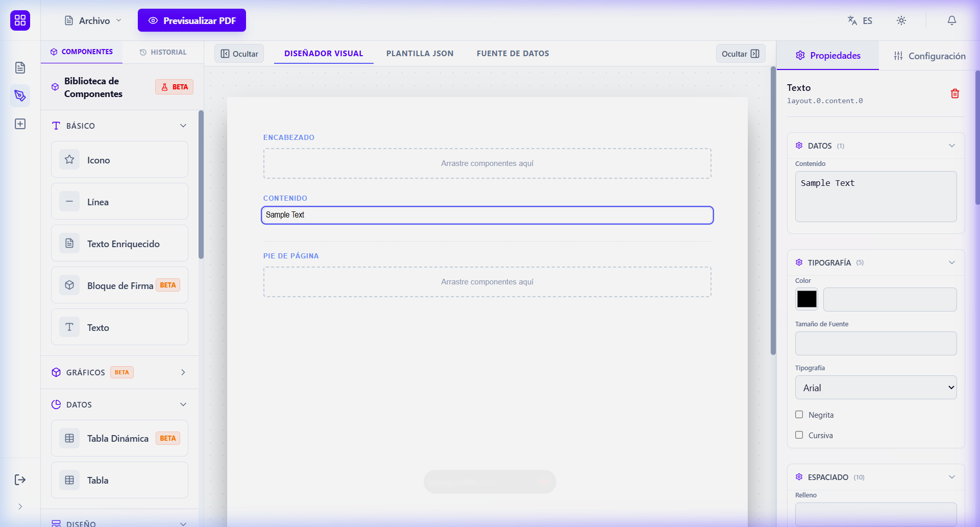Collapse the DISEÑO section
Image resolution: width=980 pixels, height=527 pixels.
point(183,523)
